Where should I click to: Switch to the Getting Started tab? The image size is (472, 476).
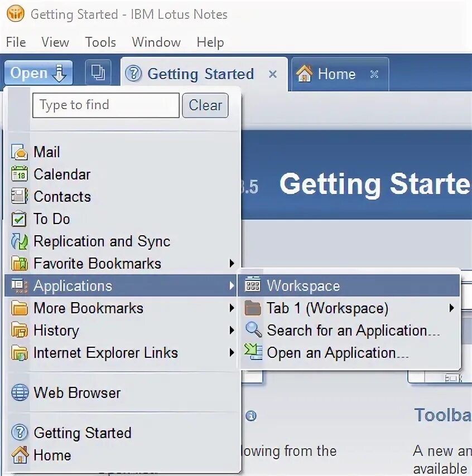click(204, 74)
